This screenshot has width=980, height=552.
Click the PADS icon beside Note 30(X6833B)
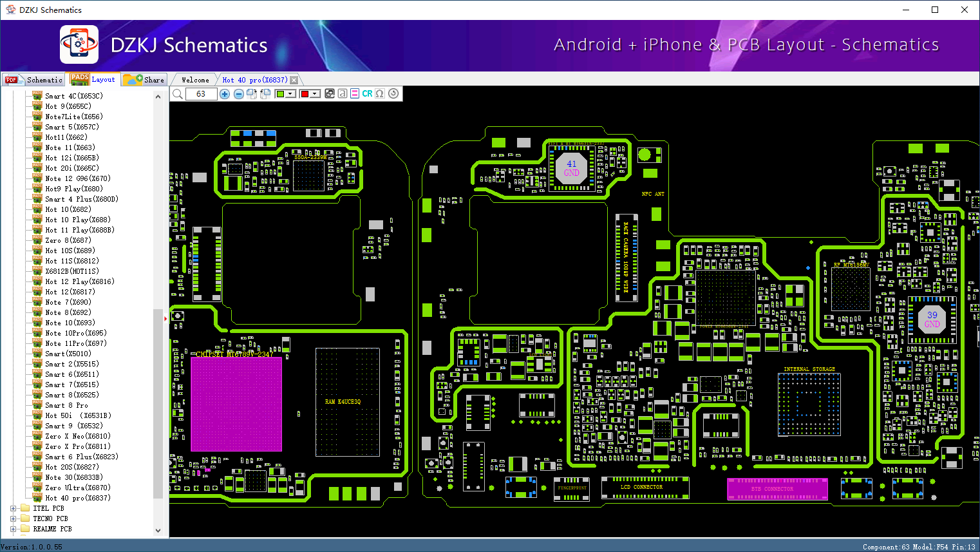click(x=37, y=477)
